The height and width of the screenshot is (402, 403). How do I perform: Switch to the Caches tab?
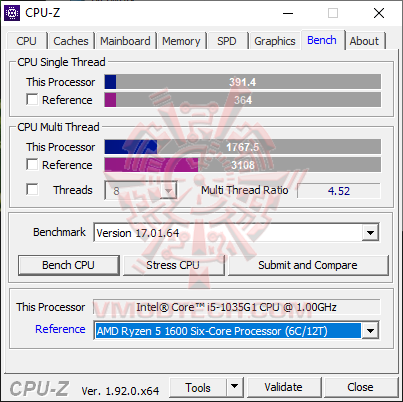pos(71,41)
